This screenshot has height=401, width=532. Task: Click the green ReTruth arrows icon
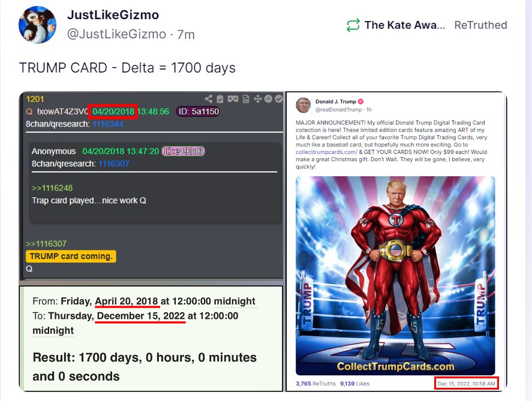[353, 25]
